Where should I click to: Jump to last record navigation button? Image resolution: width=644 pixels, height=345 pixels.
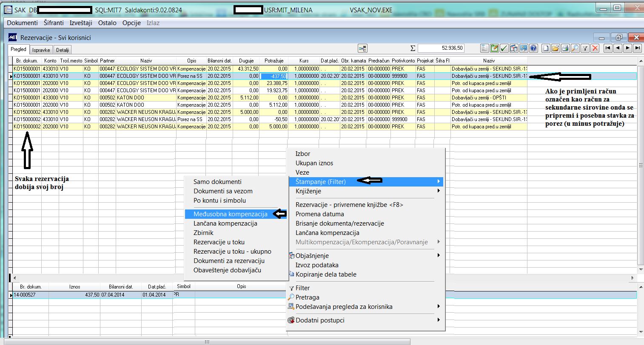637,48
